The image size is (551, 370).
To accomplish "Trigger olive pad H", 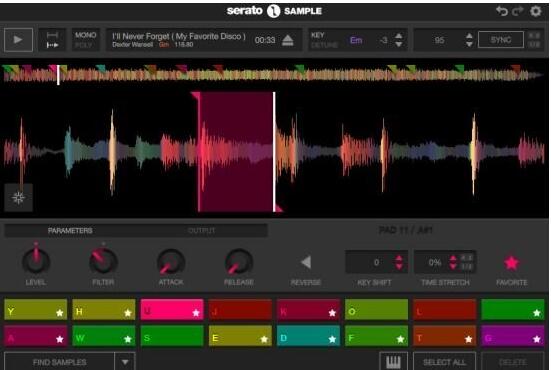I will click(x=104, y=310).
